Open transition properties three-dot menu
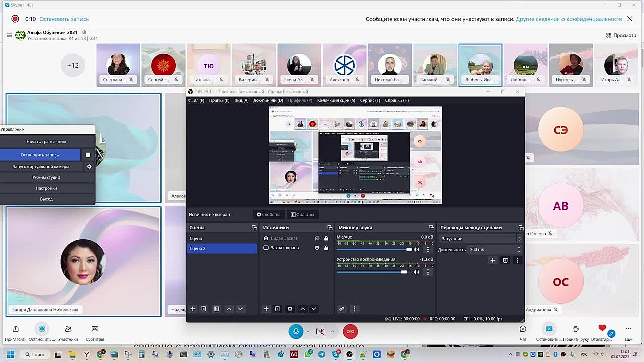644x362 pixels. point(517,260)
